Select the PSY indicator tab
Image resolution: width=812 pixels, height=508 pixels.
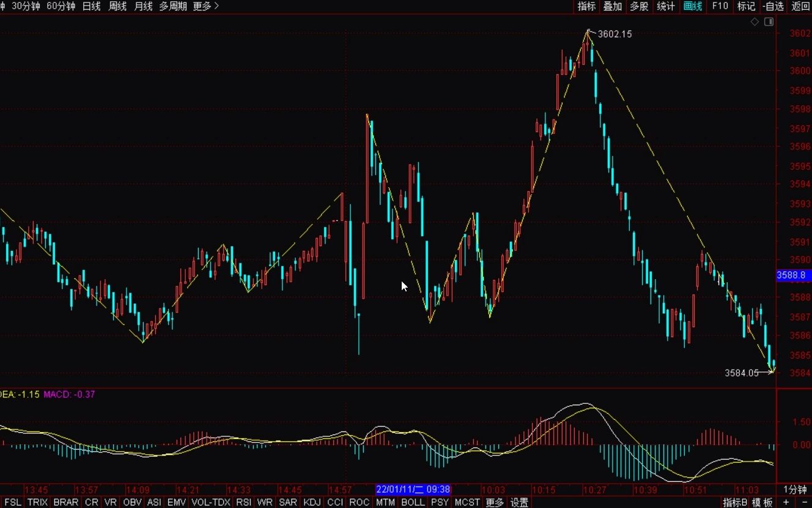coord(440,502)
